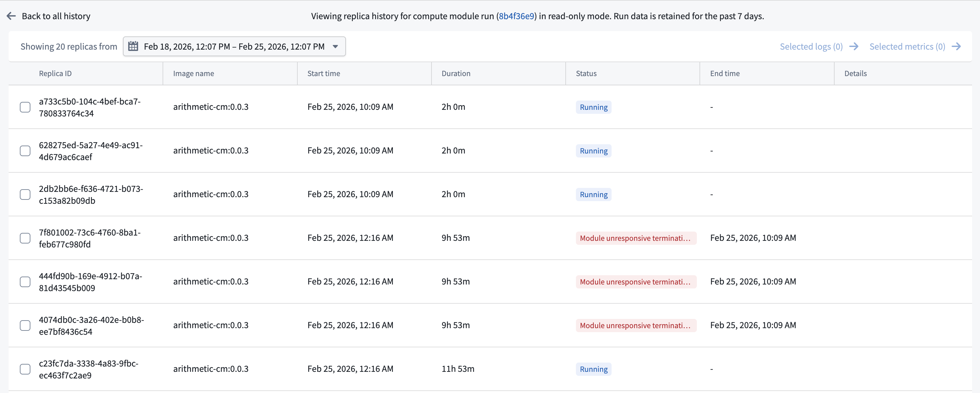Viewport: 980px width, 393px height.
Task: Click the Status column header
Action: pyautogui.click(x=586, y=73)
